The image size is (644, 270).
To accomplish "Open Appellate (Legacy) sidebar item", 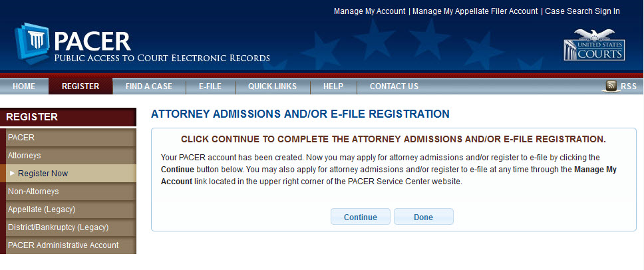I will pos(41,209).
